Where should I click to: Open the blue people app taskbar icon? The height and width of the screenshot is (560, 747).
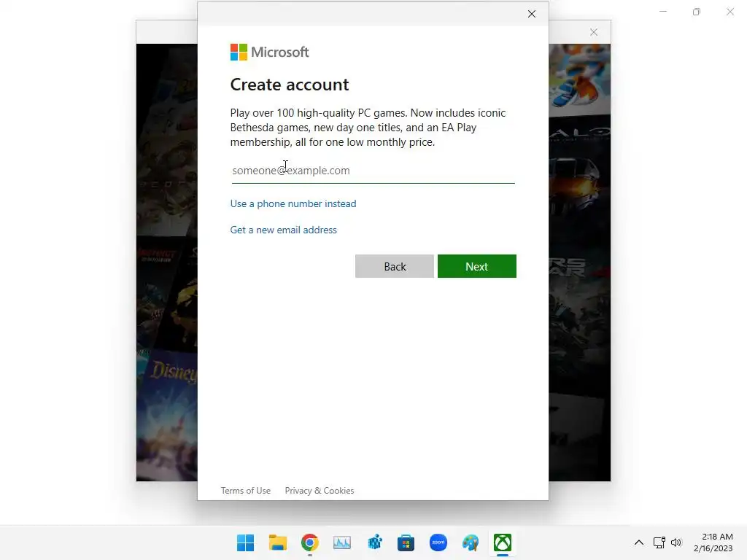(374, 542)
